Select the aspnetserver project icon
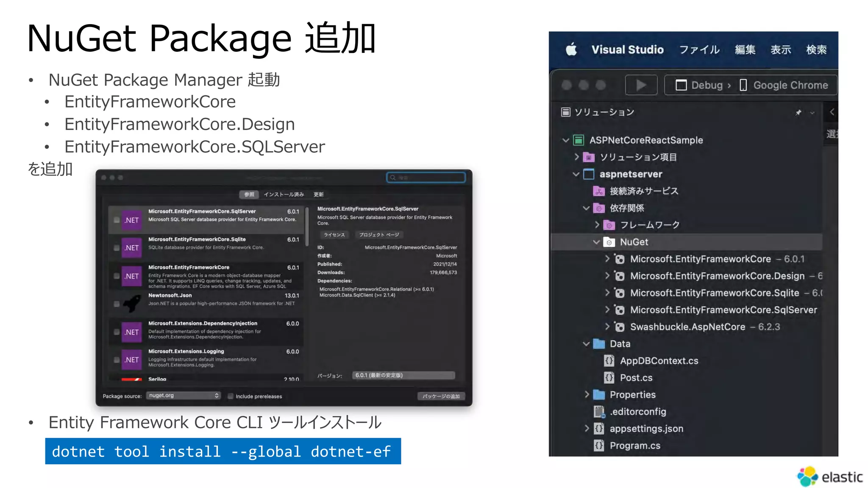This screenshot has width=868, height=488. [x=589, y=174]
